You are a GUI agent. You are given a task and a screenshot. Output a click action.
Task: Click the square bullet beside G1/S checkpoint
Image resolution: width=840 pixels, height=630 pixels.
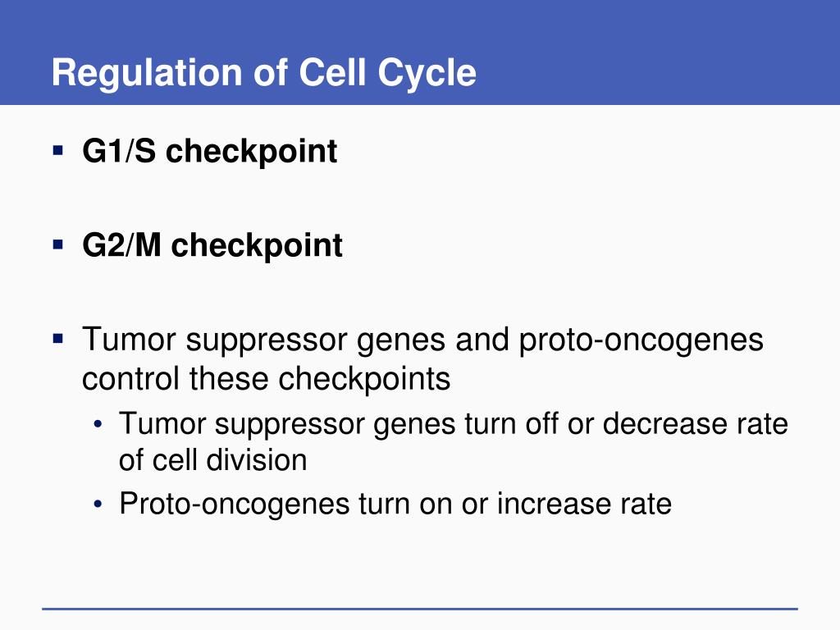pos(58,150)
